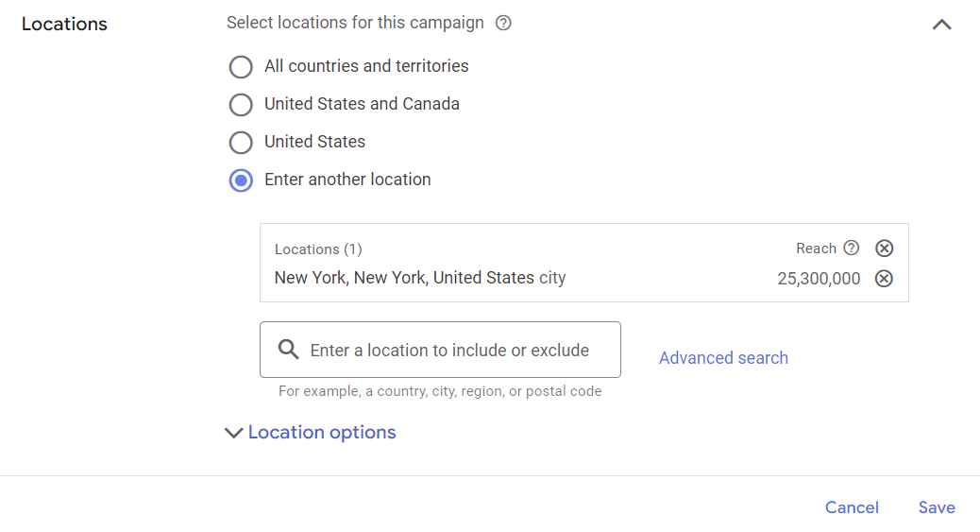Select the United States radio option

[x=242, y=143]
